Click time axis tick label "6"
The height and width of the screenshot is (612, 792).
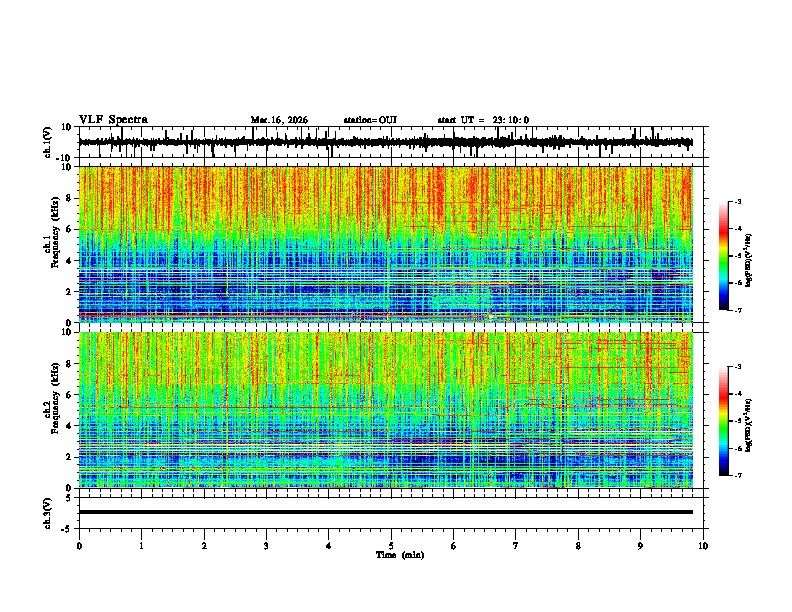pos(454,546)
